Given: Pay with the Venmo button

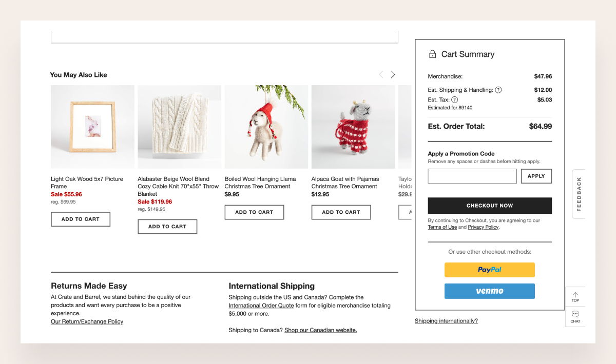Looking at the screenshot, I should coord(489,291).
